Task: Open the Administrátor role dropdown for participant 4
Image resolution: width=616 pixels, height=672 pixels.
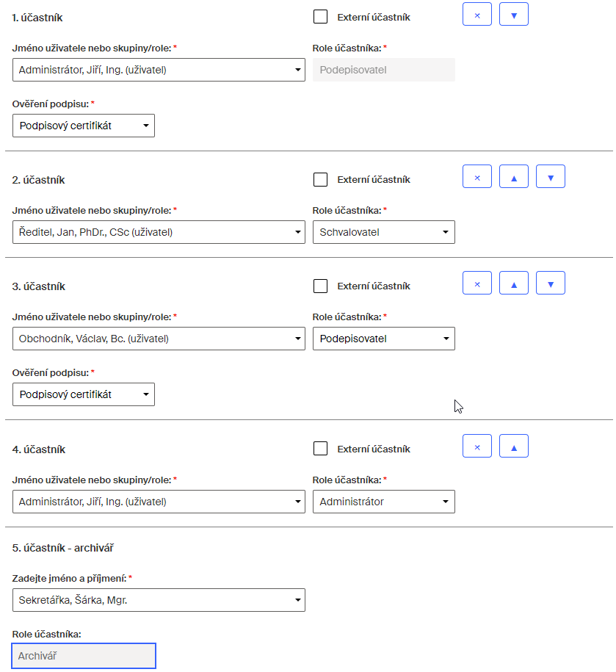Action: pos(384,502)
